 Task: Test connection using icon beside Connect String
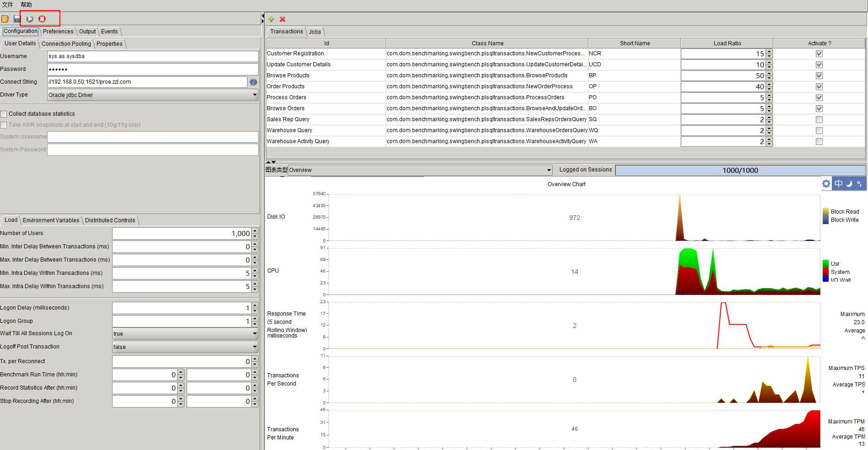pyautogui.click(x=253, y=82)
